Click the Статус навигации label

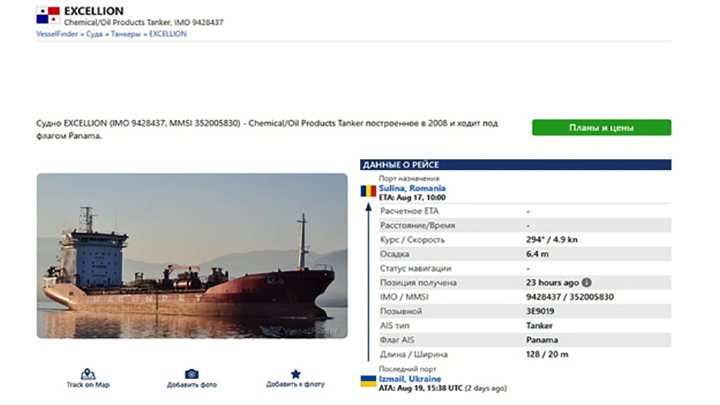(x=416, y=268)
